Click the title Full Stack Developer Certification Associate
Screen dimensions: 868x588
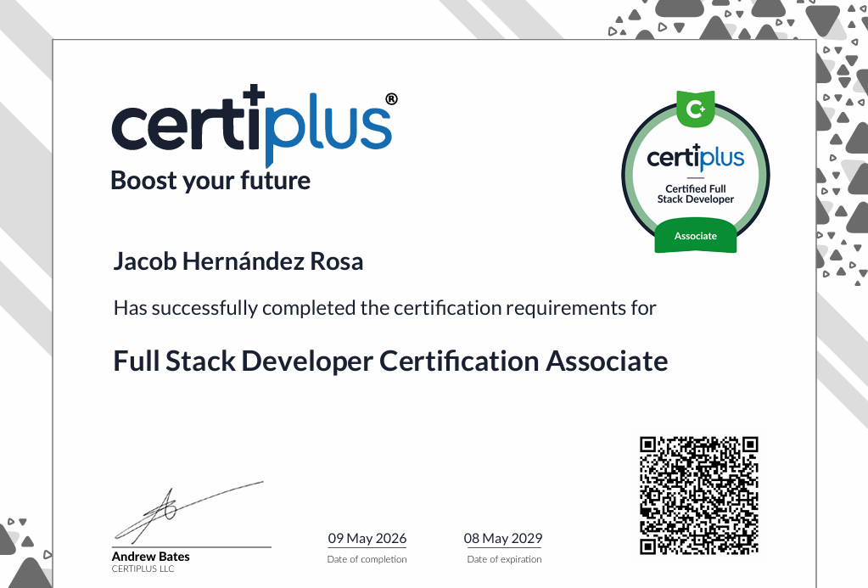coord(390,361)
